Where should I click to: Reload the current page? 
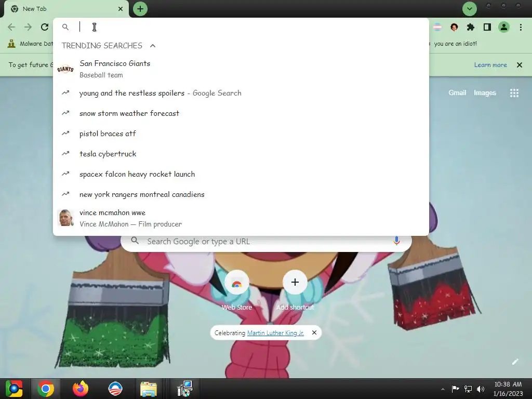(45, 27)
